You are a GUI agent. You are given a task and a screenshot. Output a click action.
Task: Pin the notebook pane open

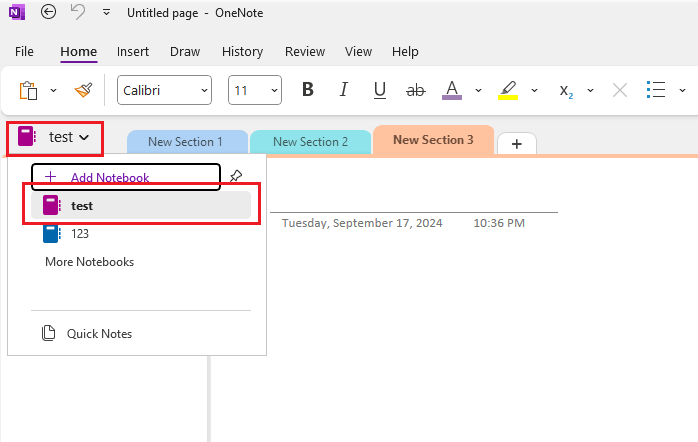[x=236, y=176]
